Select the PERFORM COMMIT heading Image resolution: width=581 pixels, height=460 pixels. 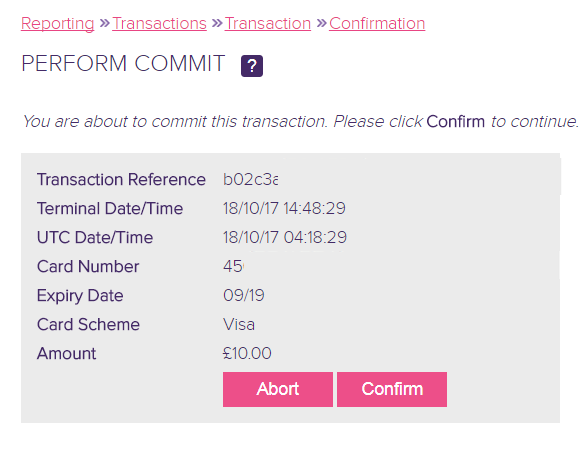123,63
